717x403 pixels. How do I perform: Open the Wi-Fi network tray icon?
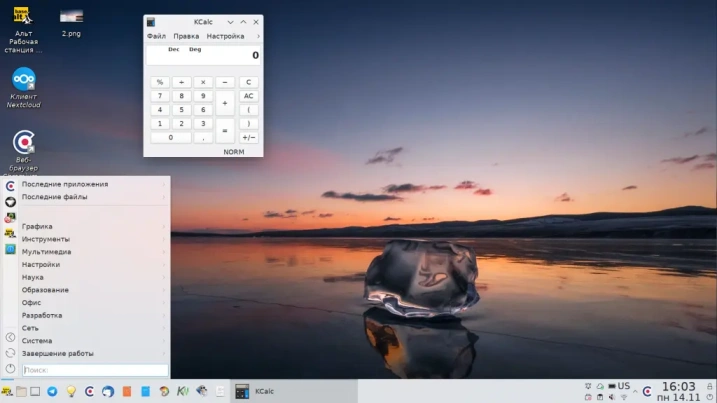point(624,397)
